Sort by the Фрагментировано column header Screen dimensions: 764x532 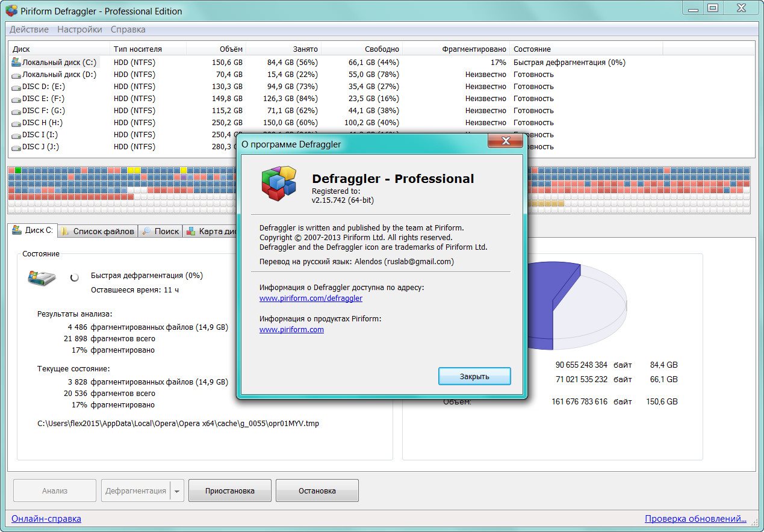(456, 49)
